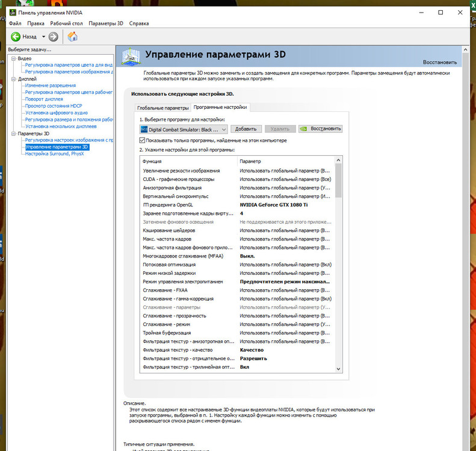Select 'Увеличение резкости изображения' setting row
The height and width of the screenshot is (451, 476).
(237, 171)
